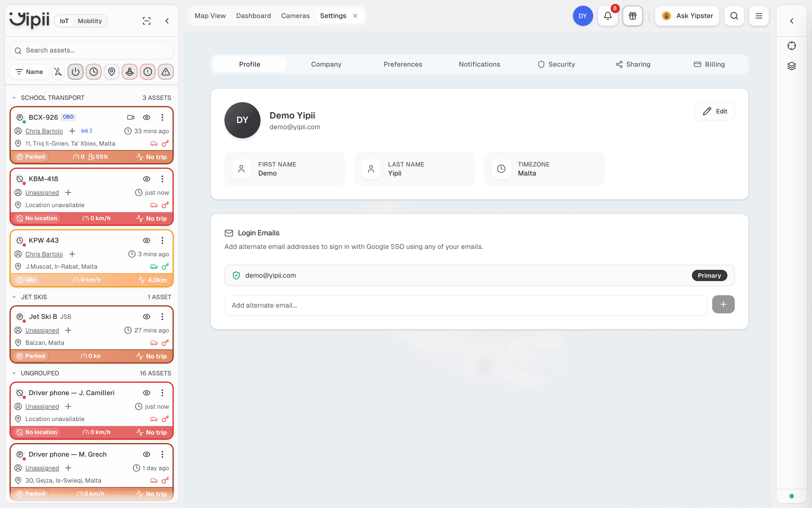Screen dimensions: 812x508
Task: Open the options menu for Driver phone M. Grech
Action: [x=162, y=454]
